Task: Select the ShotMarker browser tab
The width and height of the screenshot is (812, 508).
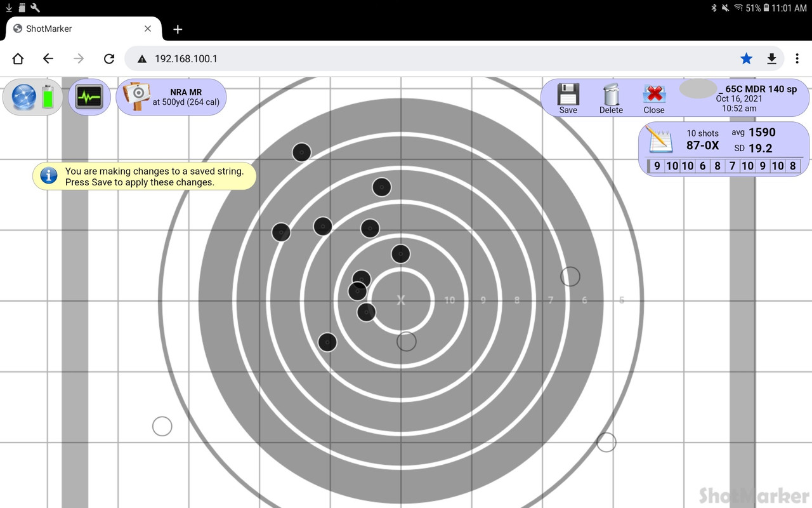Action: tap(82, 29)
